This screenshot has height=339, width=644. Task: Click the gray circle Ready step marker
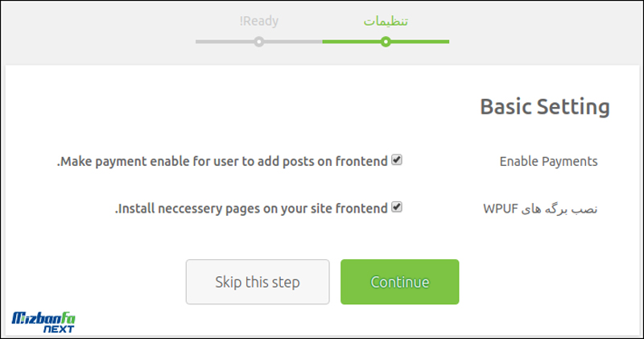point(258,42)
